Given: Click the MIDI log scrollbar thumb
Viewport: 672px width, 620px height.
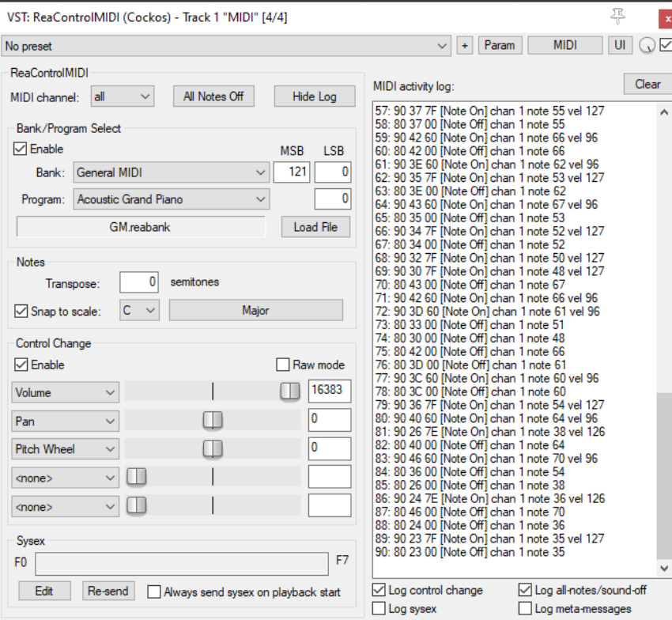Looking at the screenshot, I should [x=664, y=476].
